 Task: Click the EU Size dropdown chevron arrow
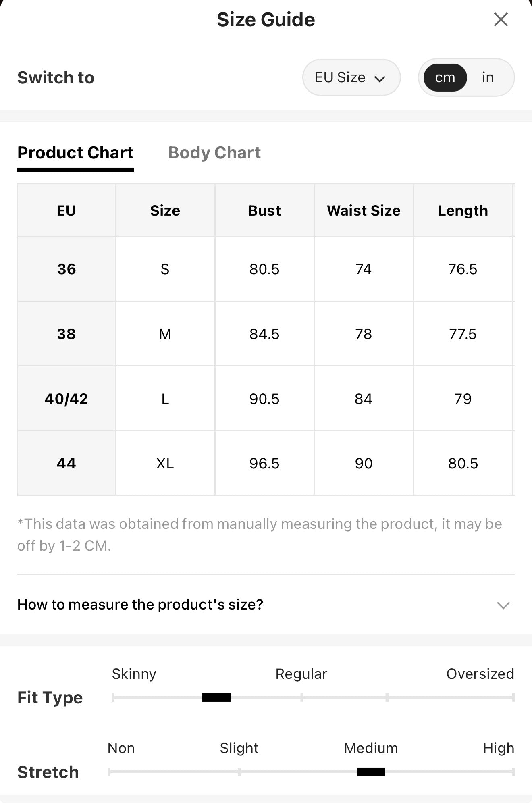click(380, 79)
